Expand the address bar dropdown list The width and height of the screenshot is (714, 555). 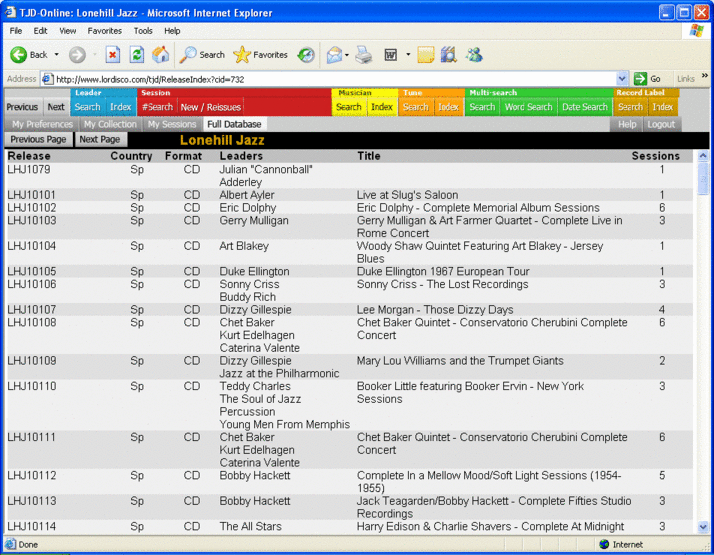[622, 79]
